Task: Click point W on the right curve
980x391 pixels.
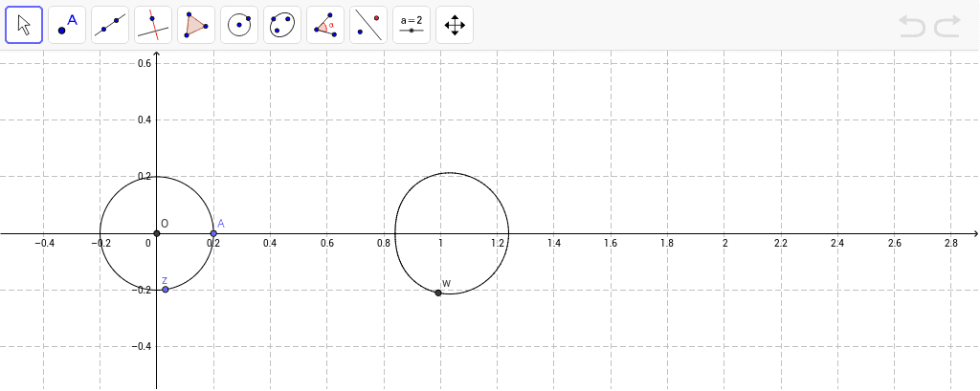Action: 438,293
